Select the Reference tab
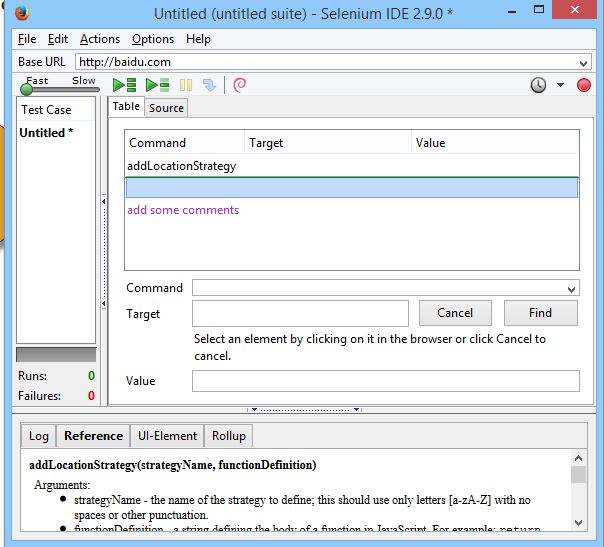Viewport: 604px width, 547px height. pos(93,436)
